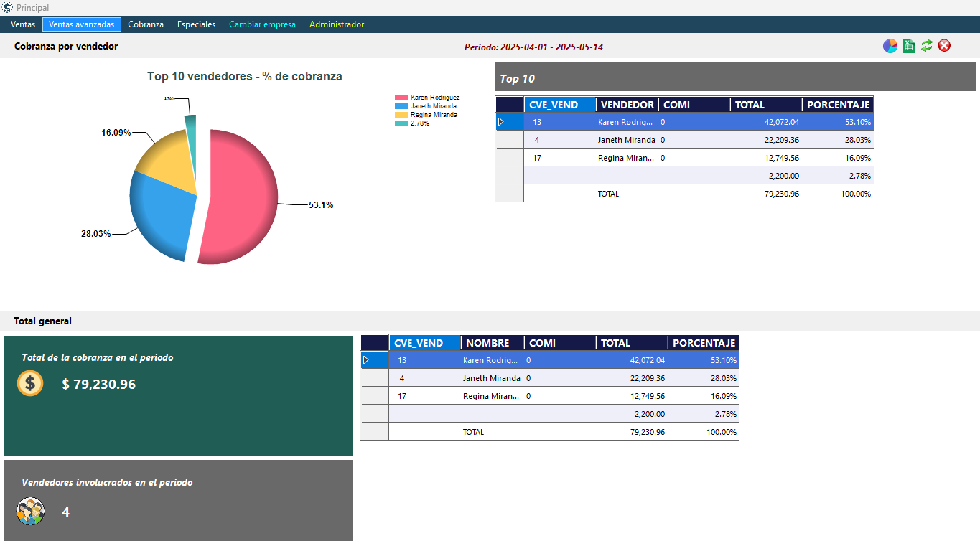The height and width of the screenshot is (541, 980).
Task: Sort Top 10 table by TOTAL header
Action: coord(765,105)
